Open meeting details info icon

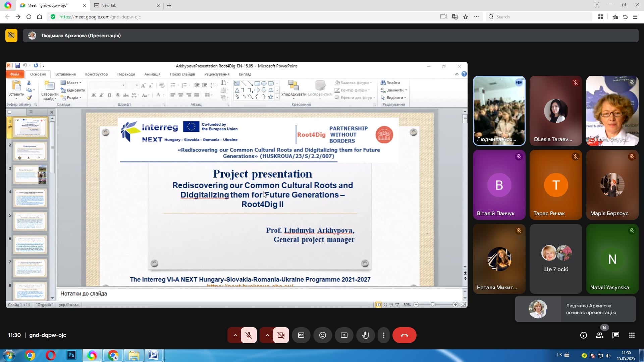584,335
